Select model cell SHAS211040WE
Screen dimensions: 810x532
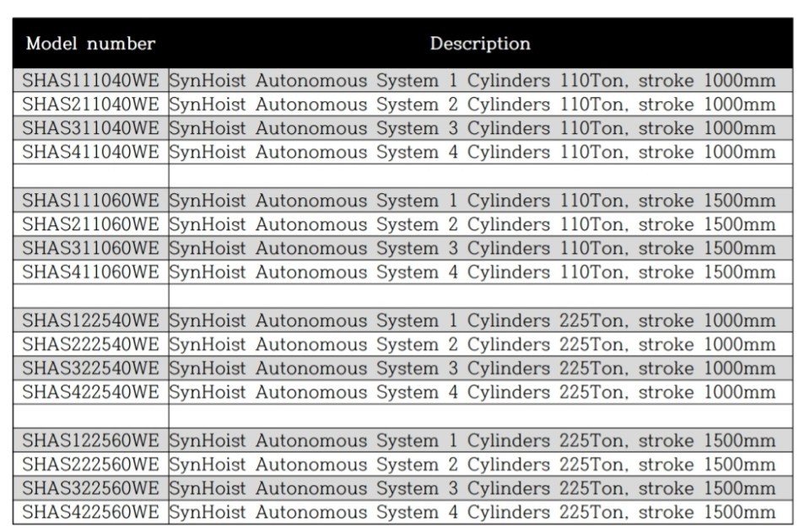click(x=90, y=105)
